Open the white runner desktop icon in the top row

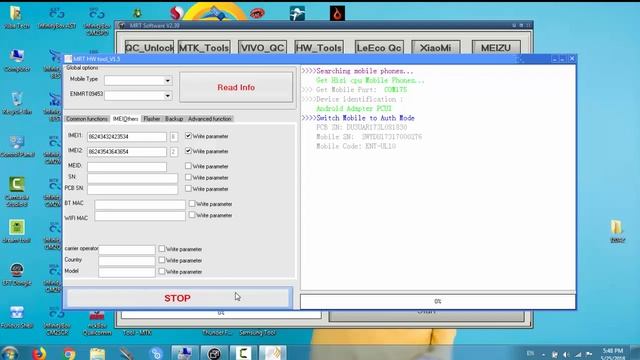(x=297, y=13)
